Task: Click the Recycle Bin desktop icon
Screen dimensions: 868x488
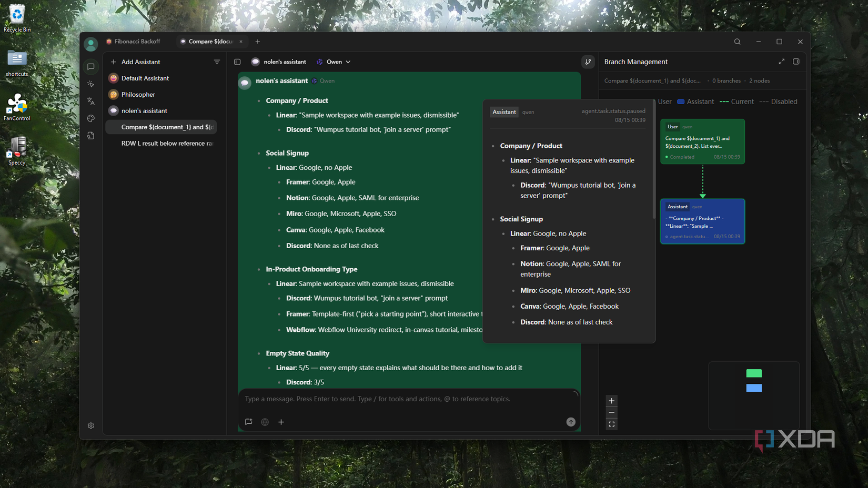Action: [17, 19]
